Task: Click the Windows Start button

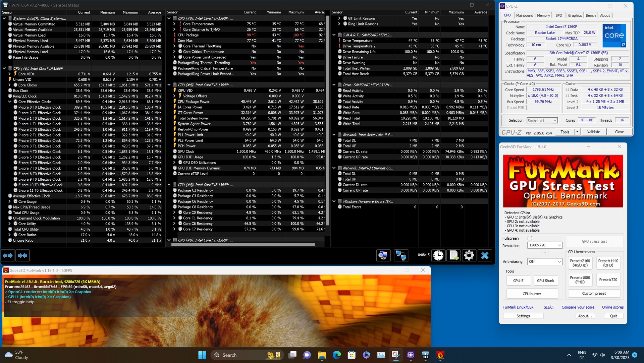Action: [x=202, y=355]
